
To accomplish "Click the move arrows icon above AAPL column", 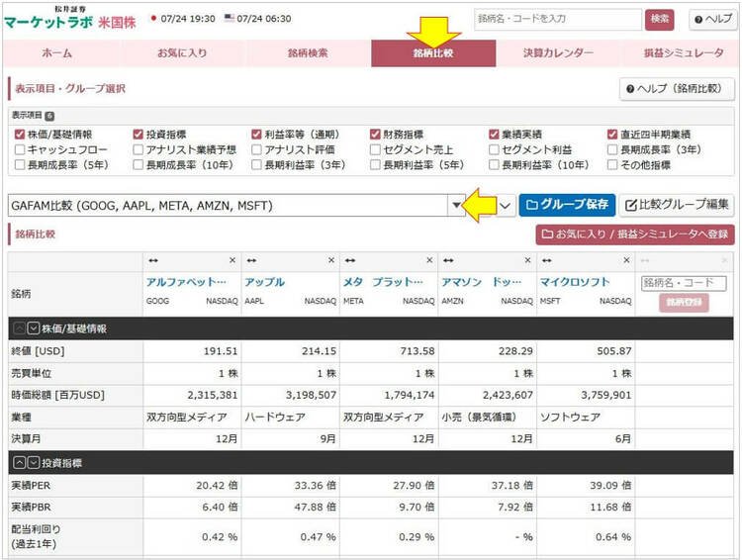I will 251,260.
